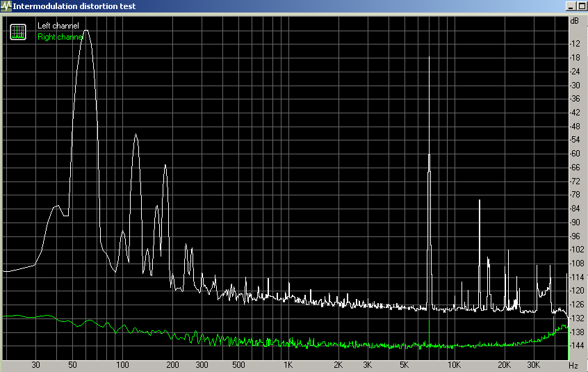Screen dimensions: 588x372
Task: Click the app icon in the title bar
Action: tap(6, 6)
